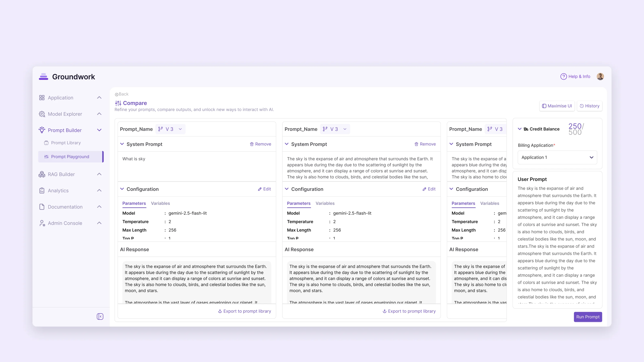644x362 pixels.
Task: Click the 'What is sky' system prompt field
Action: (x=197, y=166)
